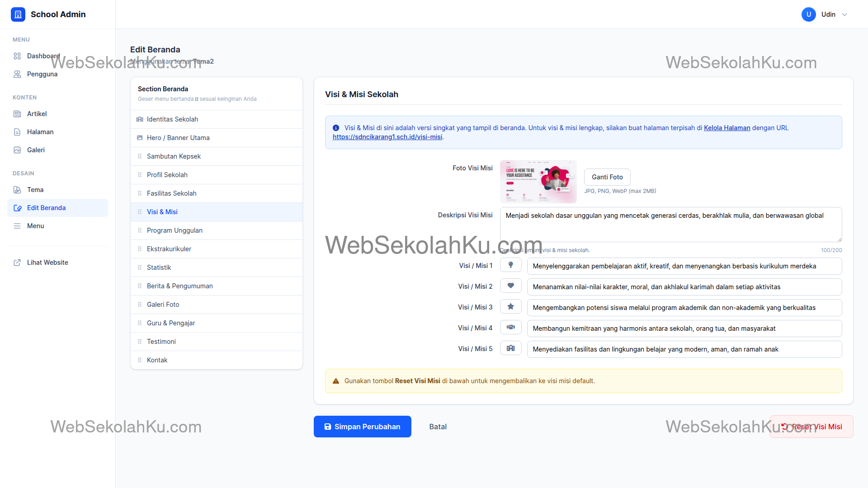Focus the Visi / Misi 3 text field
This screenshot has height=488, width=868.
point(684,308)
